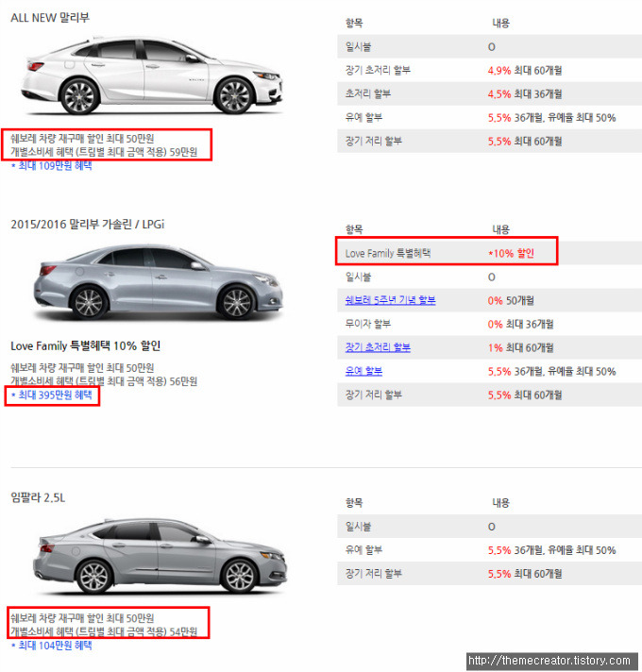Open the blue 유예 할부 link

coord(363,371)
